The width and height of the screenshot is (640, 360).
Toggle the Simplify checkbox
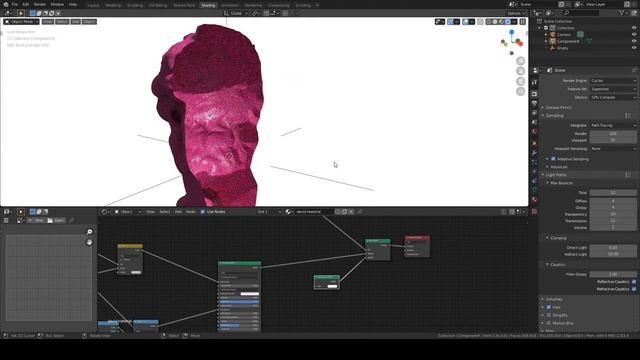click(x=549, y=315)
